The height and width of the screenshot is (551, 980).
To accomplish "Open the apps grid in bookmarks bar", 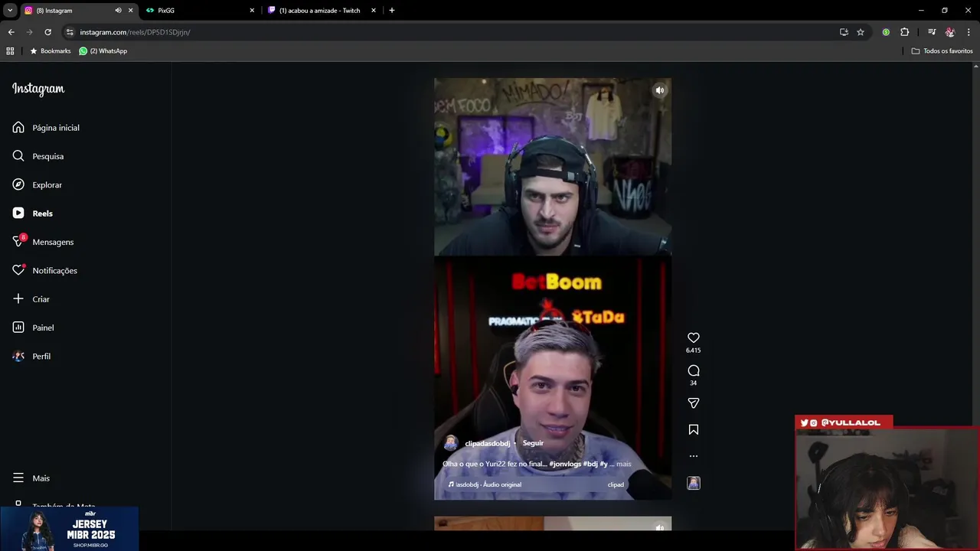I will [10, 51].
